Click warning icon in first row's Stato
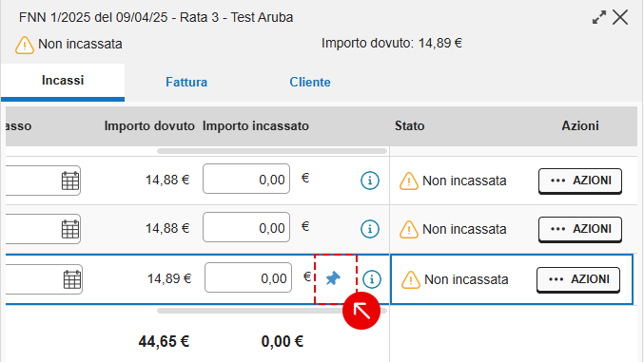The image size is (644, 362). pos(409,181)
